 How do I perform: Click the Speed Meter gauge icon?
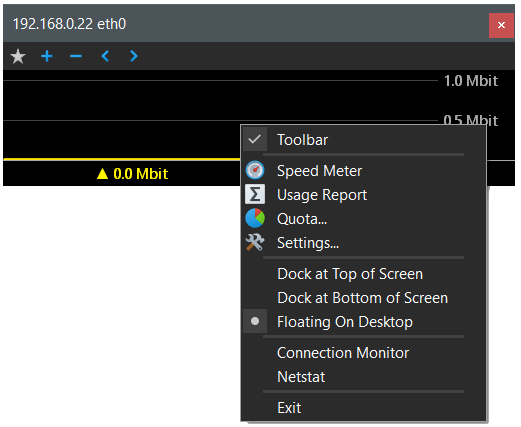coord(255,170)
